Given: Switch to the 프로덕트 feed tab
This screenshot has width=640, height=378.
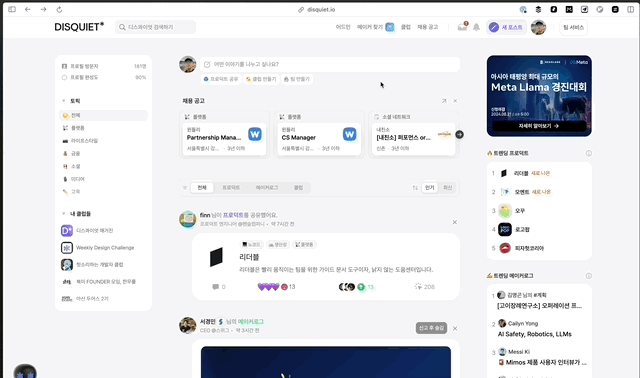Looking at the screenshot, I should pos(231,188).
